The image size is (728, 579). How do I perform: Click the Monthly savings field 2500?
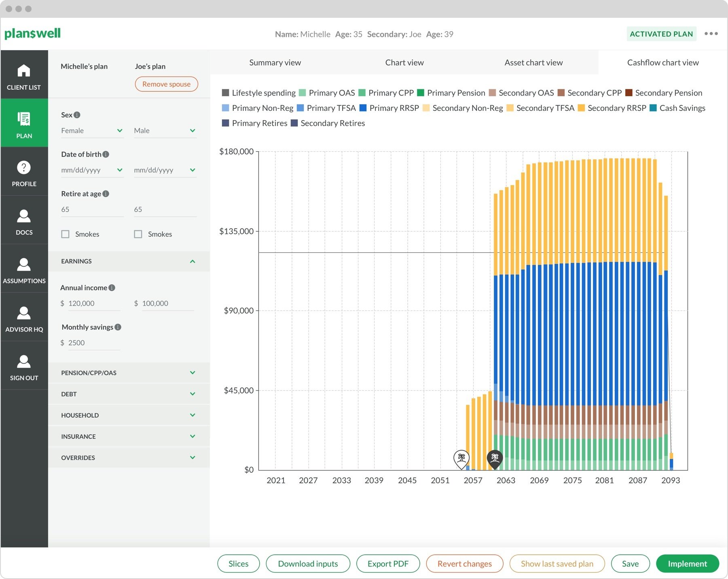pyautogui.click(x=94, y=343)
